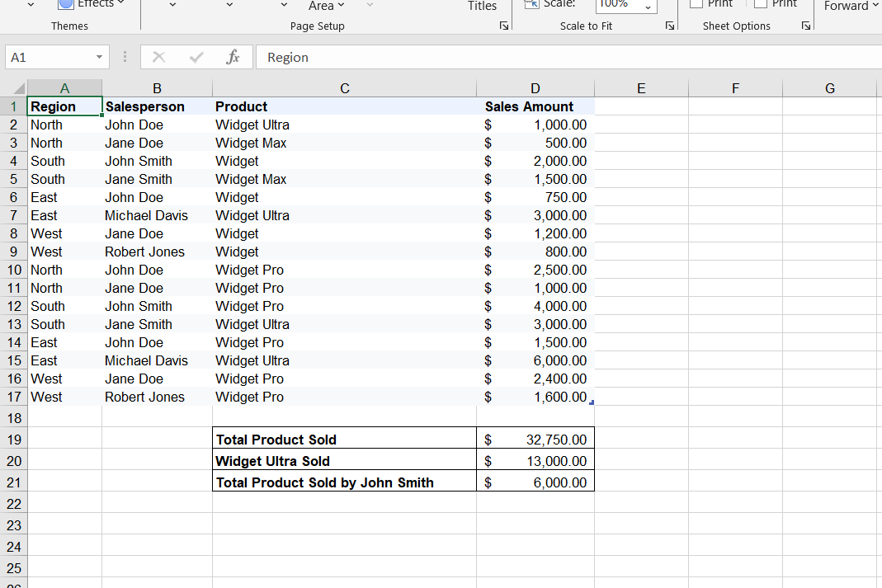Click the Scale icon in Scale to Fit

point(531,4)
